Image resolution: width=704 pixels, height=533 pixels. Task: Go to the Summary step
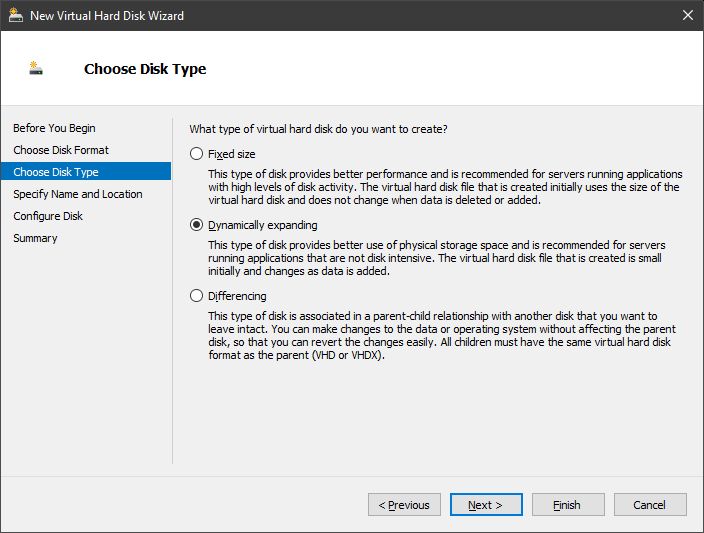[35, 238]
